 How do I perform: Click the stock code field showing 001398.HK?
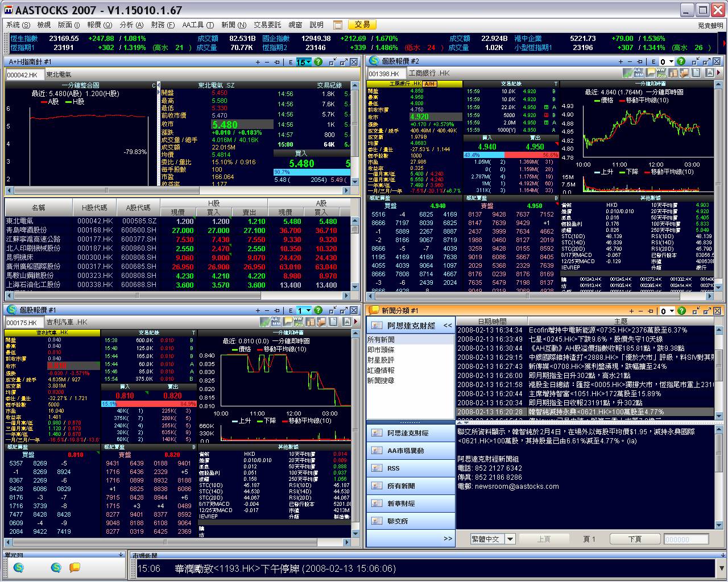[x=386, y=73]
